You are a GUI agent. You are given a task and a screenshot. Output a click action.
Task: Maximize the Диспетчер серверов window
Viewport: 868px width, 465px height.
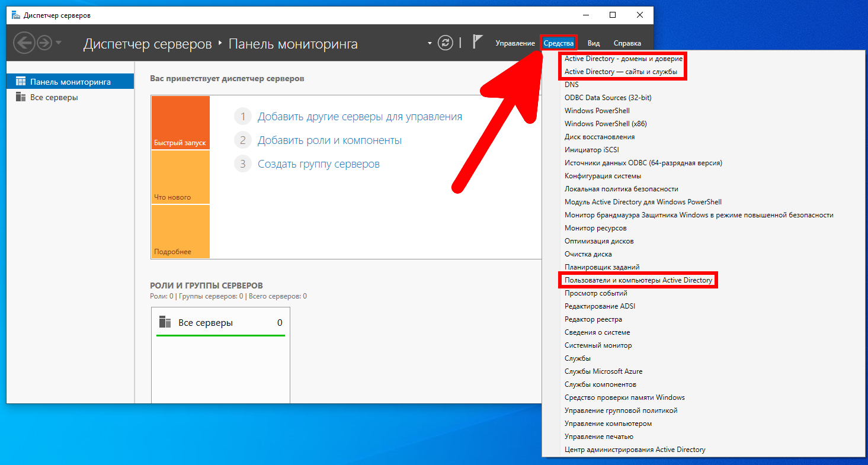pyautogui.click(x=613, y=15)
